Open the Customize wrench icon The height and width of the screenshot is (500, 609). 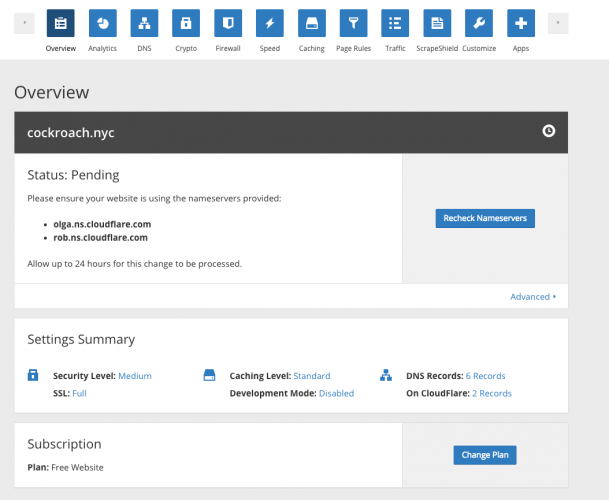pyautogui.click(x=479, y=23)
